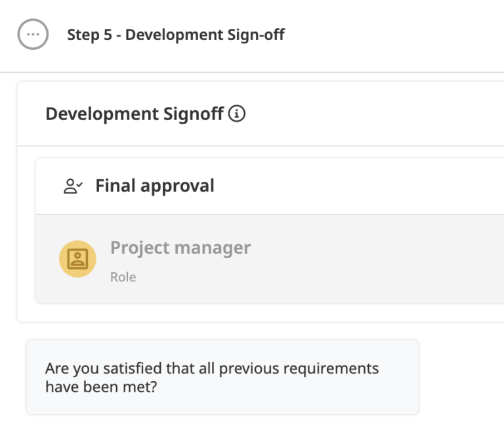Click the ellipsis step status circle

[33, 34]
